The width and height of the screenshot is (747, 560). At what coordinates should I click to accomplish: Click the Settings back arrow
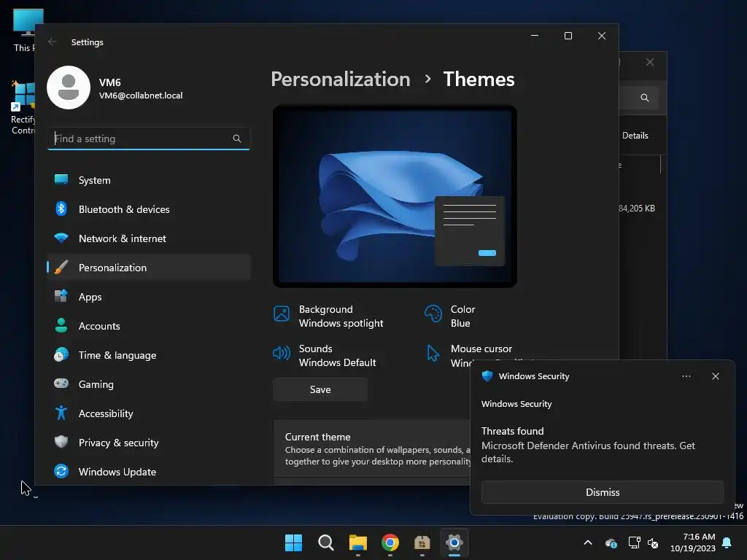53,42
